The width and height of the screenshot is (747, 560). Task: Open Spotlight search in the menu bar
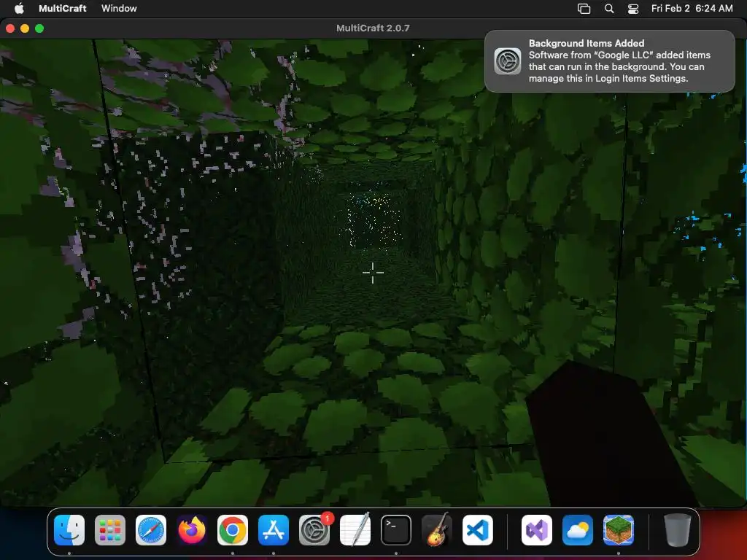pyautogui.click(x=609, y=9)
